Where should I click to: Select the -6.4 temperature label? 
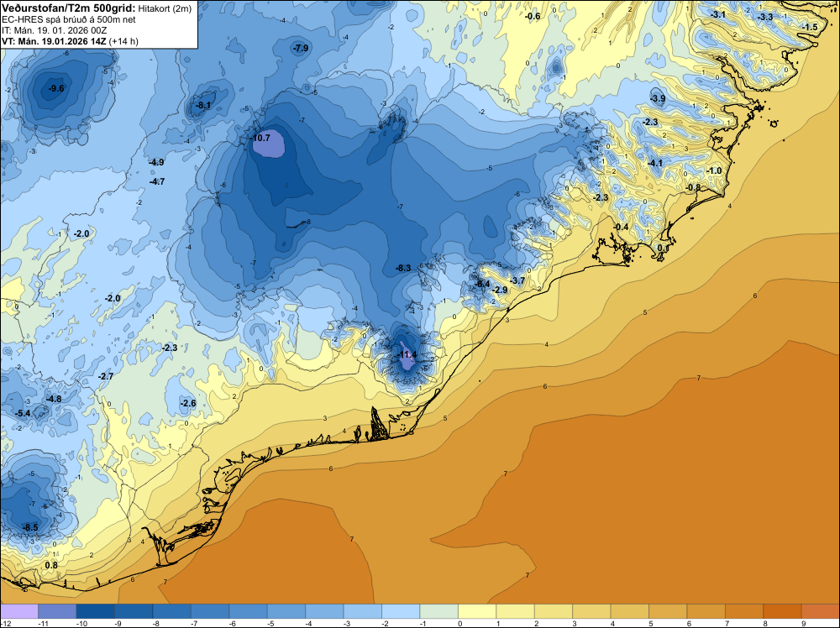[x=482, y=284]
